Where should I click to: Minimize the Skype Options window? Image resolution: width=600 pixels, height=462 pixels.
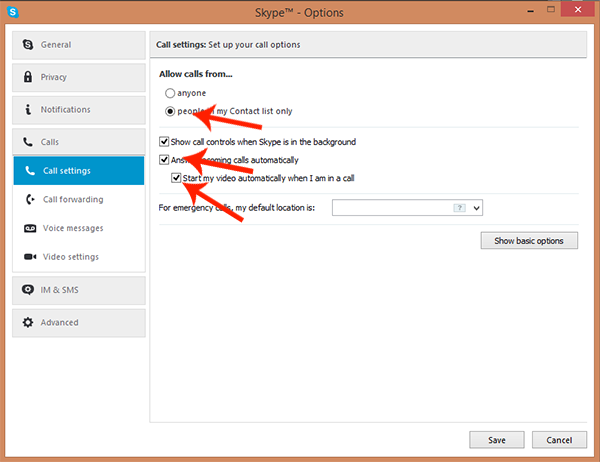[x=530, y=11]
